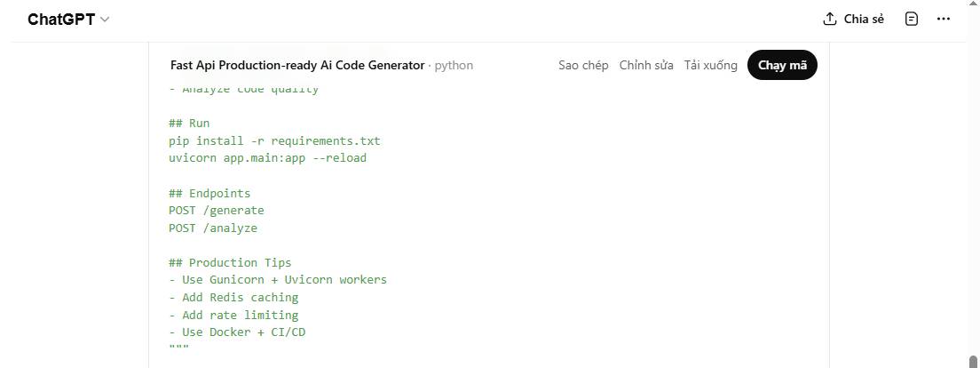This screenshot has width=980, height=368.
Task: Click the Chia sẻ share button
Action: tap(853, 19)
